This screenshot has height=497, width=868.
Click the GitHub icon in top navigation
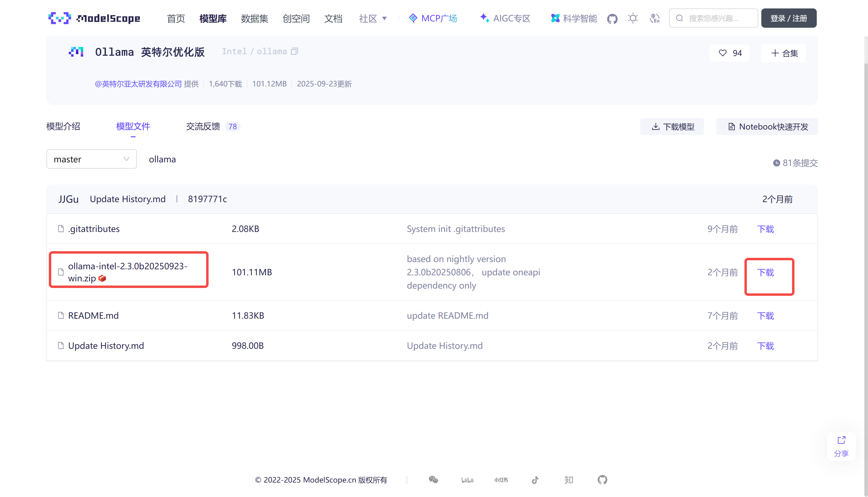coord(612,18)
